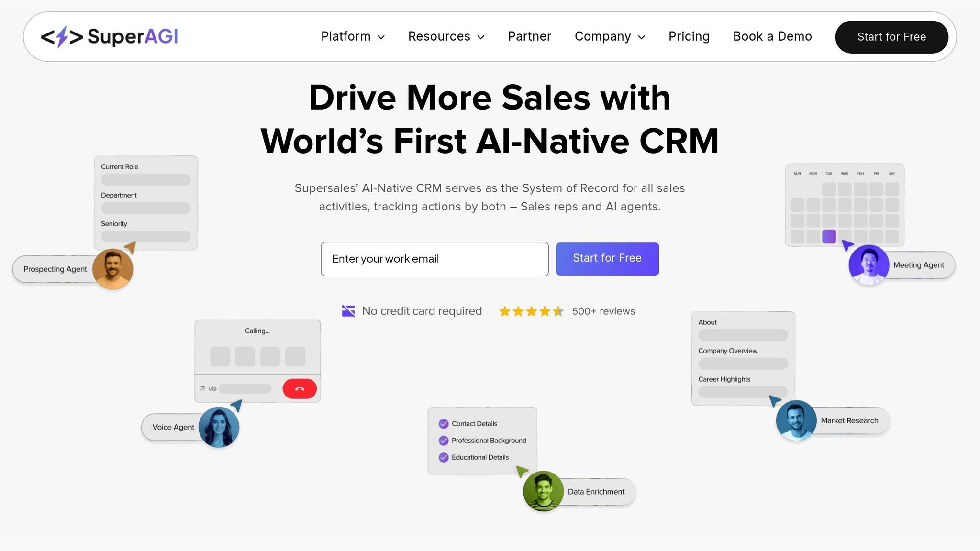Expand the Resources menu chevron

pyautogui.click(x=481, y=37)
